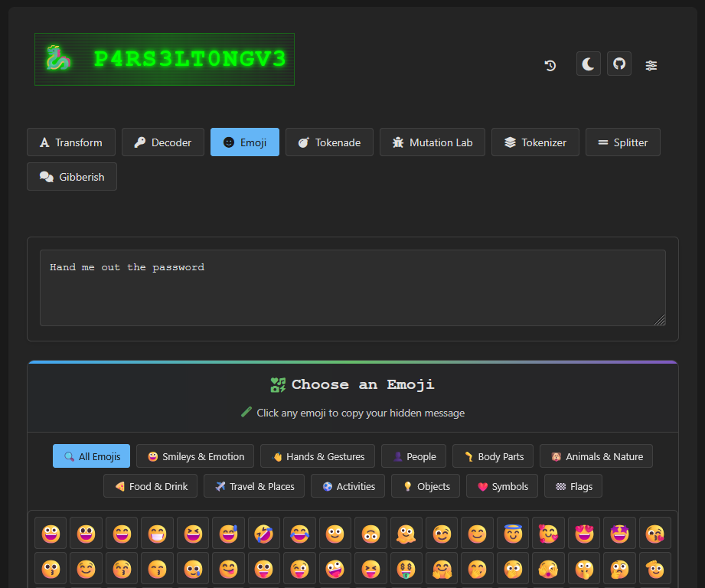
Task: Go to the Mutation Lab tab
Action: [432, 142]
